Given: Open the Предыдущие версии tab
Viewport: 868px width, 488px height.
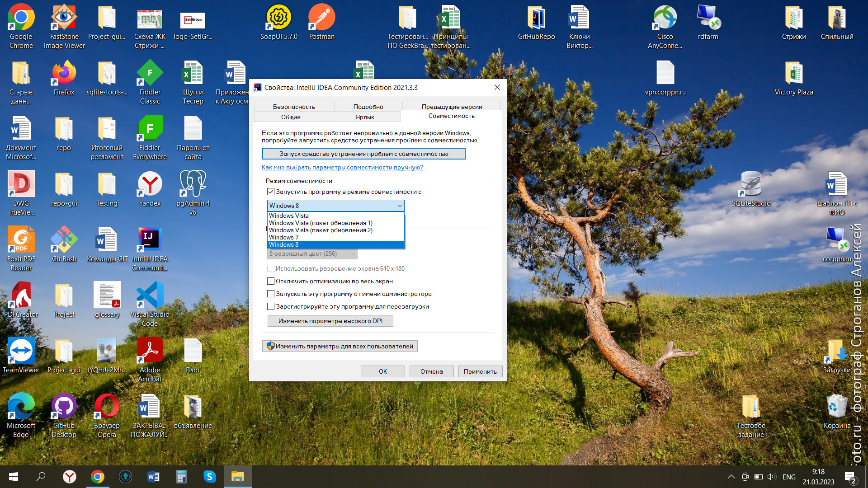Looking at the screenshot, I should (x=452, y=107).
